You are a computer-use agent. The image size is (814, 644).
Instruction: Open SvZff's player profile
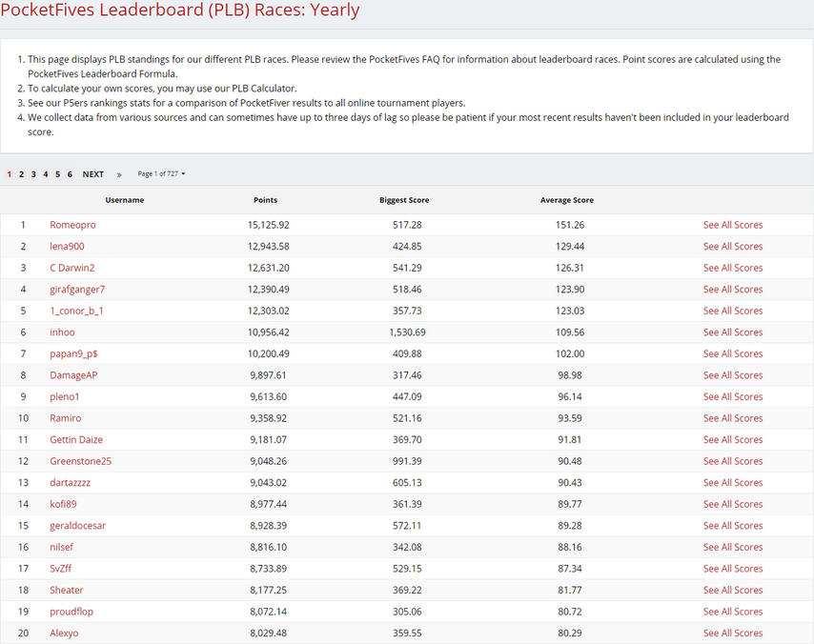pos(60,569)
